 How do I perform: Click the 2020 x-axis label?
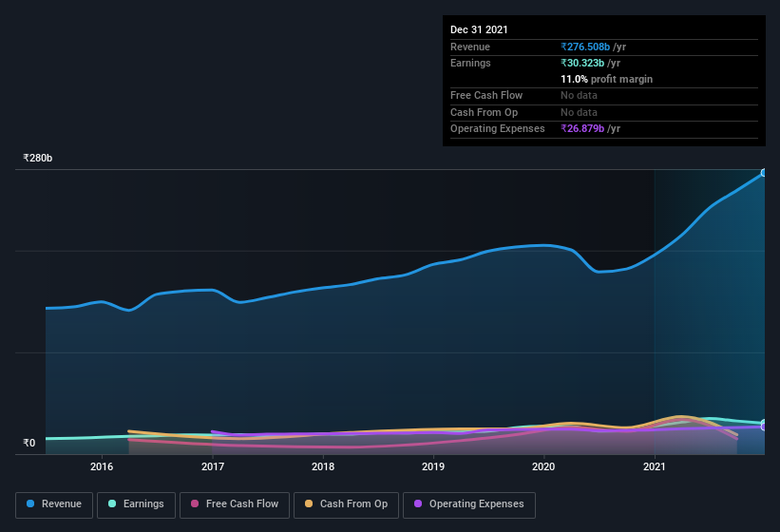pyautogui.click(x=543, y=466)
